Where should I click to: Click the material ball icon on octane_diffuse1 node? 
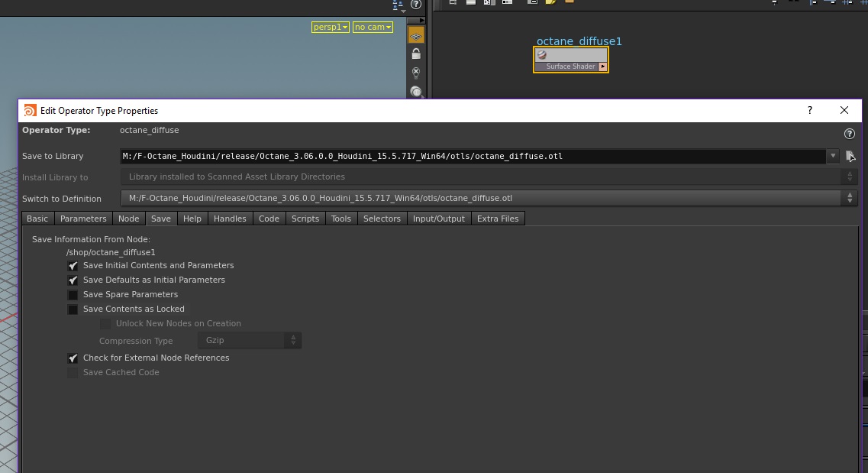[x=542, y=55]
